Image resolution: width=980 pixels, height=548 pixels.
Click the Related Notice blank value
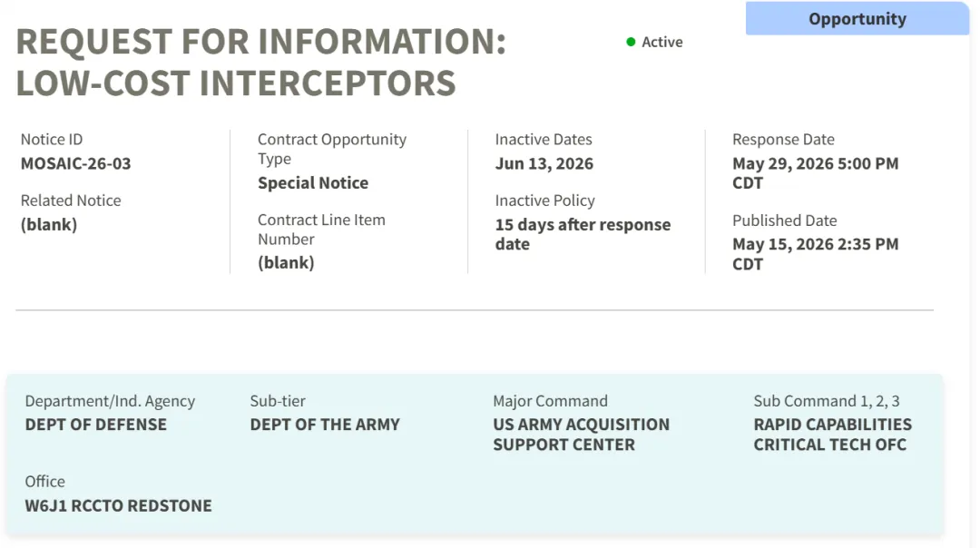[x=49, y=225]
